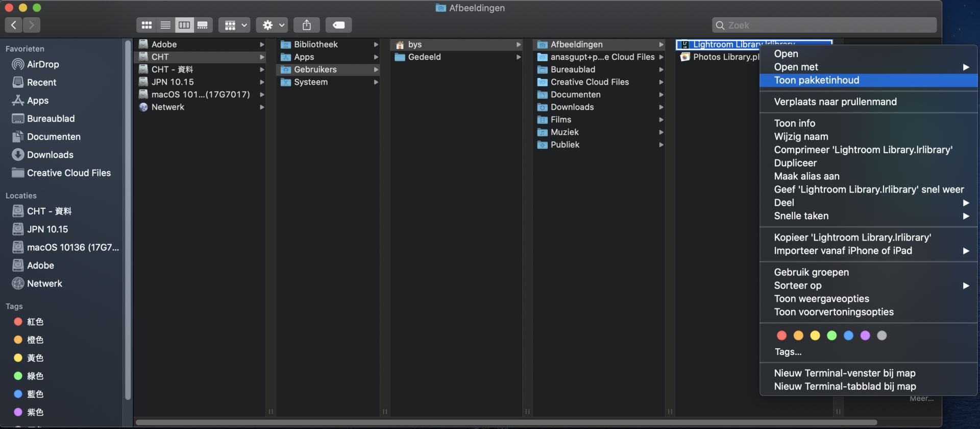Filter by the orange 橙色 tag
Screen dimensions: 980x429
[x=29, y=340]
